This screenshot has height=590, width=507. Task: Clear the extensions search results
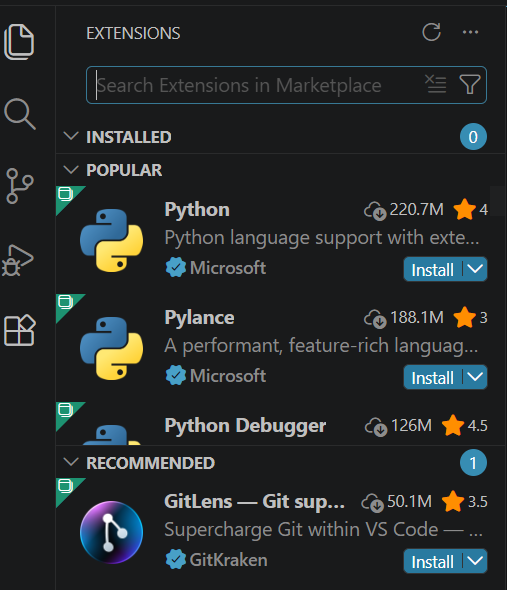435,84
